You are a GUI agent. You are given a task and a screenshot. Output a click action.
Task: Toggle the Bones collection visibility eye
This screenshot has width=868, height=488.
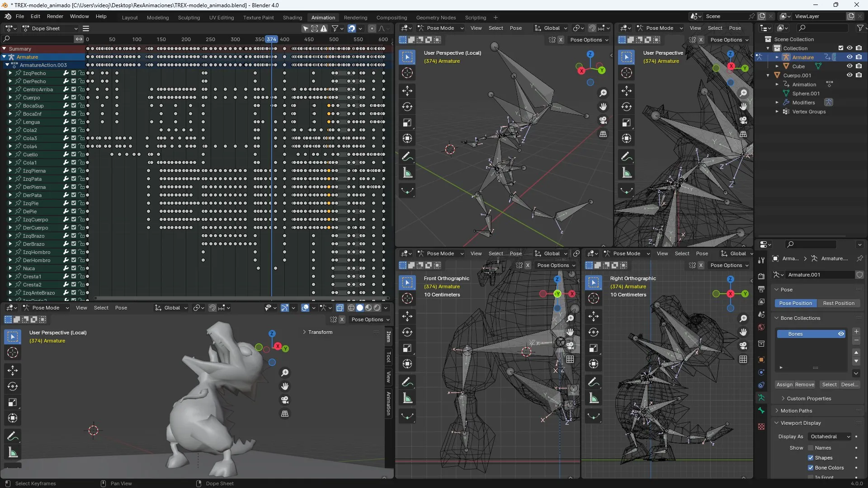(x=841, y=334)
